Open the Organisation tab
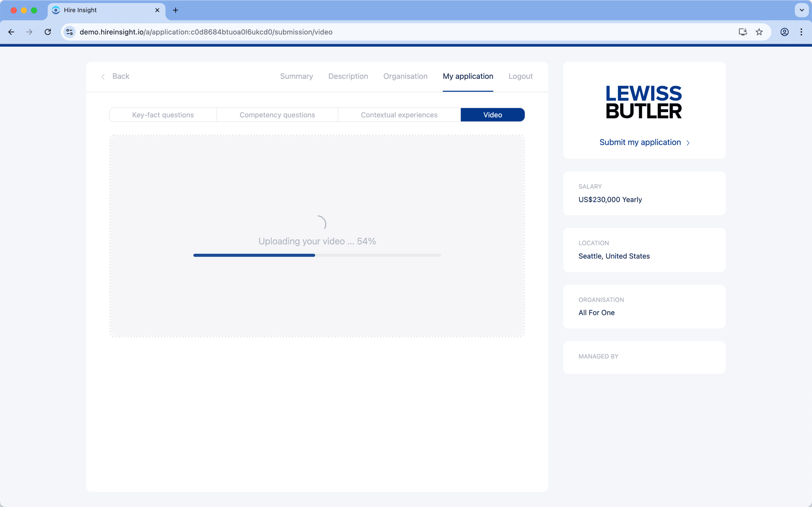 click(x=405, y=76)
